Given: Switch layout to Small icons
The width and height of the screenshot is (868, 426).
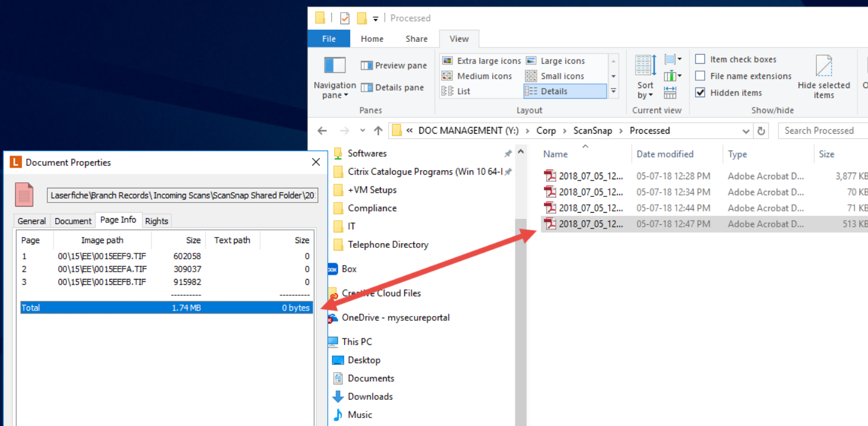Looking at the screenshot, I should [x=554, y=76].
